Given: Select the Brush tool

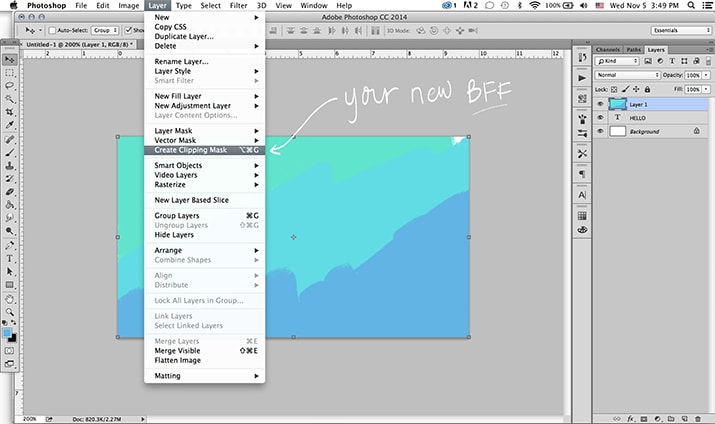Looking at the screenshot, I should (10, 153).
